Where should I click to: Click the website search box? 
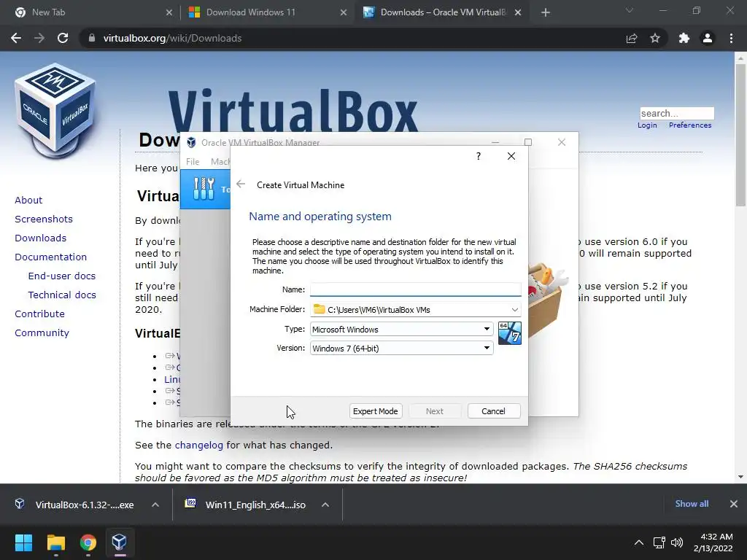click(x=677, y=113)
